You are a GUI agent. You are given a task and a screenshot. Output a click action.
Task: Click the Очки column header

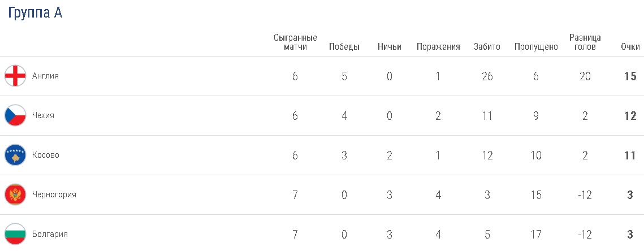(x=630, y=47)
